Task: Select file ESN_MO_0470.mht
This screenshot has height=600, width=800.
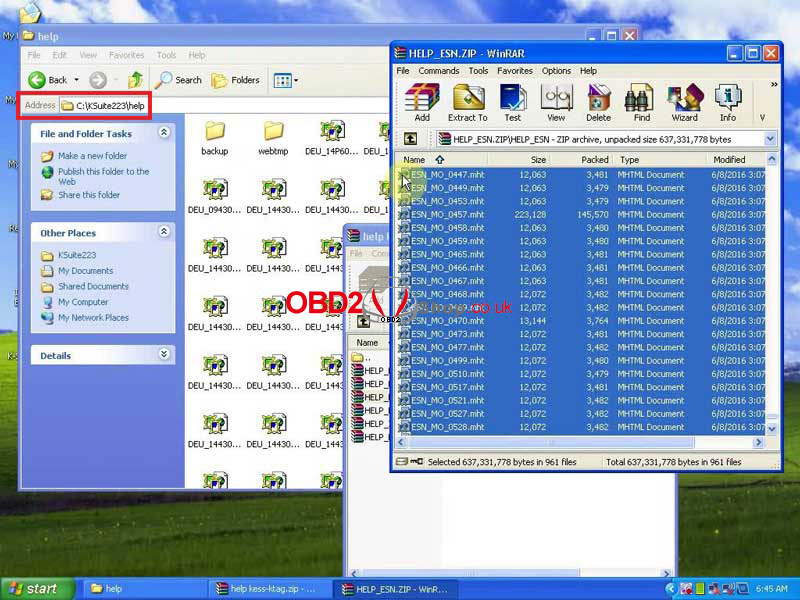Action: tap(581, 320)
